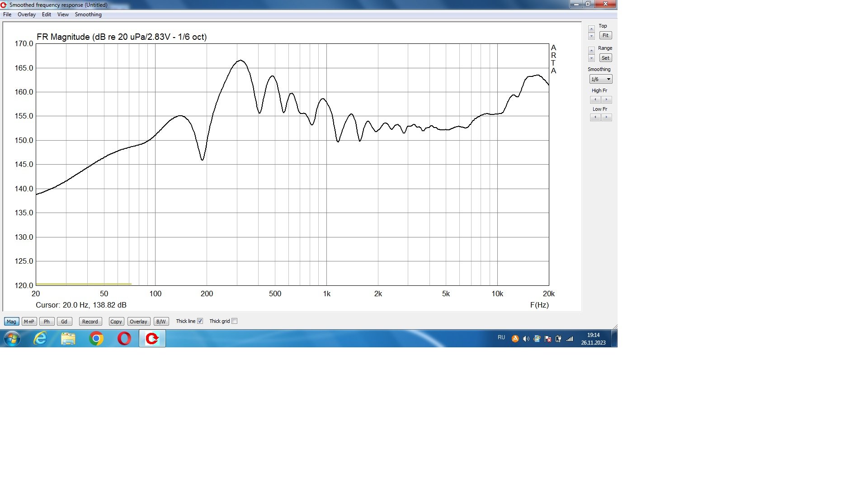This screenshot has width=868, height=488.
Task: Click the volume speaker tray icon
Action: (526, 339)
